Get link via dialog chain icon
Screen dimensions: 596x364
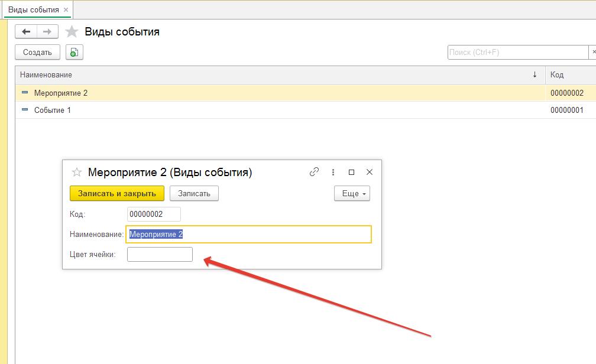click(x=315, y=172)
